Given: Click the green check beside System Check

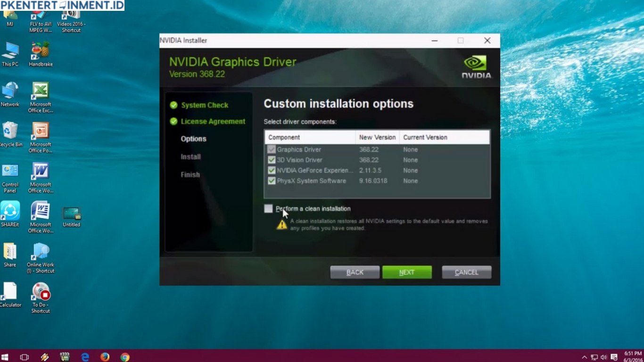Looking at the screenshot, I should point(174,105).
